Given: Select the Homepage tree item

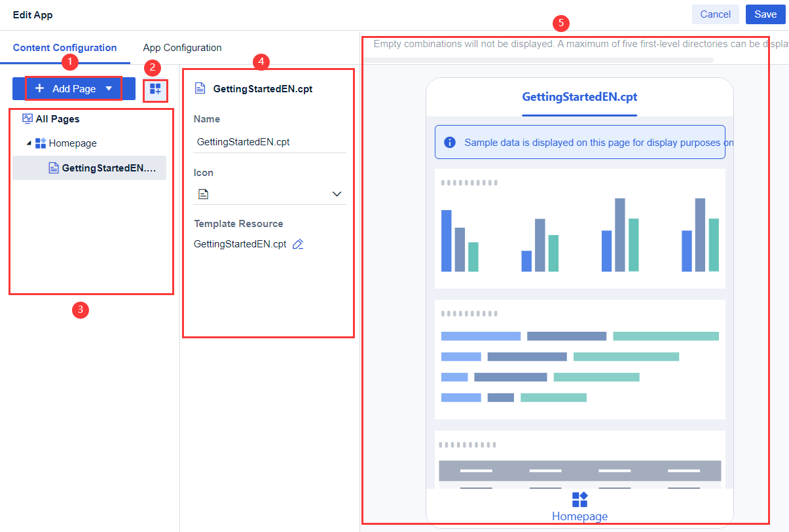Looking at the screenshot, I should pyautogui.click(x=73, y=143).
